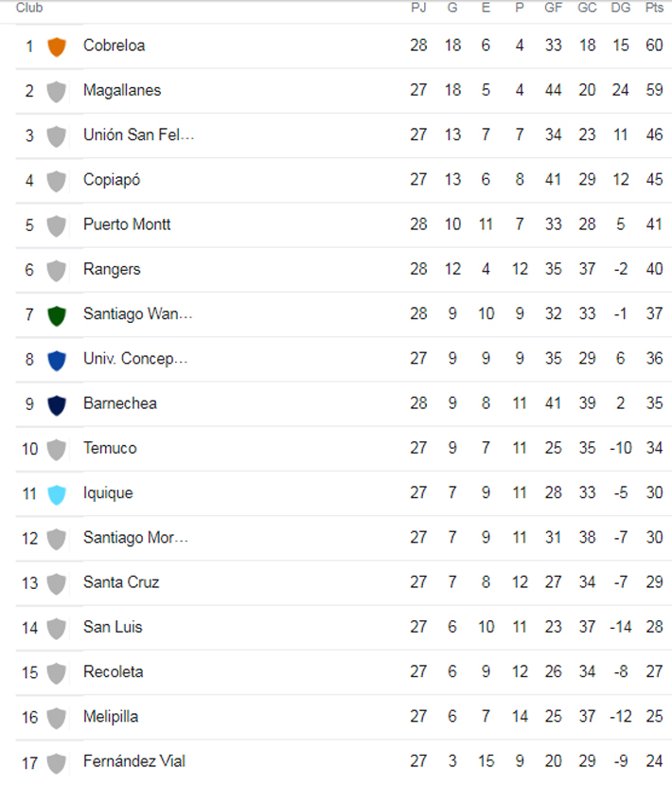The height and width of the screenshot is (786, 672).
Task: Click the Pts column header
Action: (x=654, y=8)
